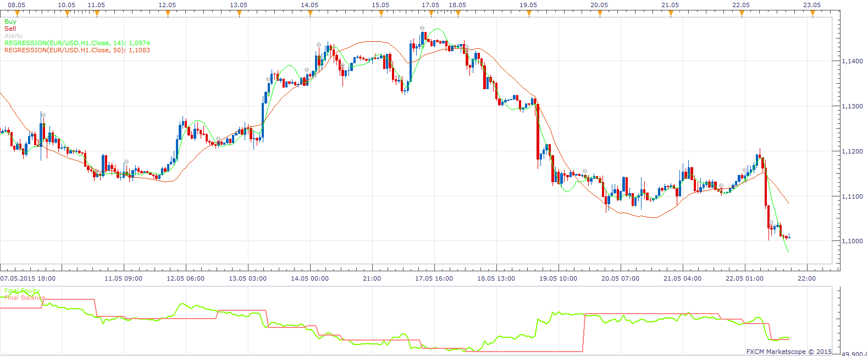Click the 20.05 date label on top axis

(x=599, y=5)
